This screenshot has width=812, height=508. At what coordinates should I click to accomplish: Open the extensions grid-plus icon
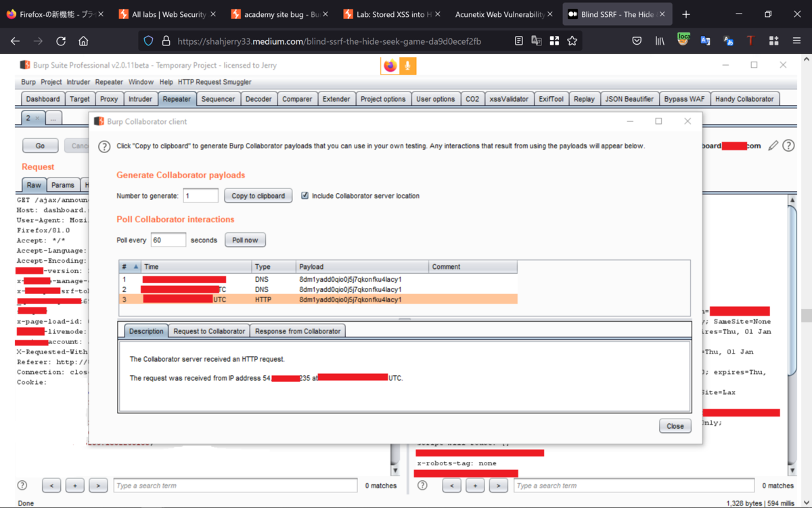point(773,41)
